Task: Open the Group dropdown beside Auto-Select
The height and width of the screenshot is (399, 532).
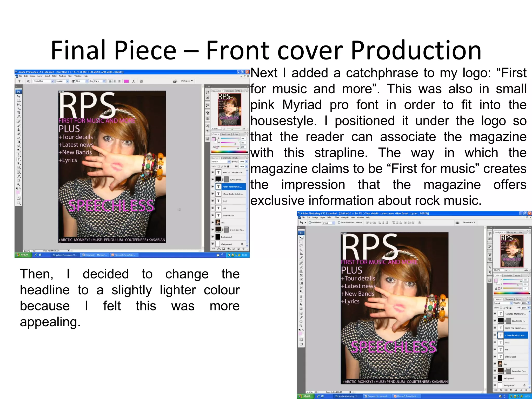Action: click(x=328, y=223)
